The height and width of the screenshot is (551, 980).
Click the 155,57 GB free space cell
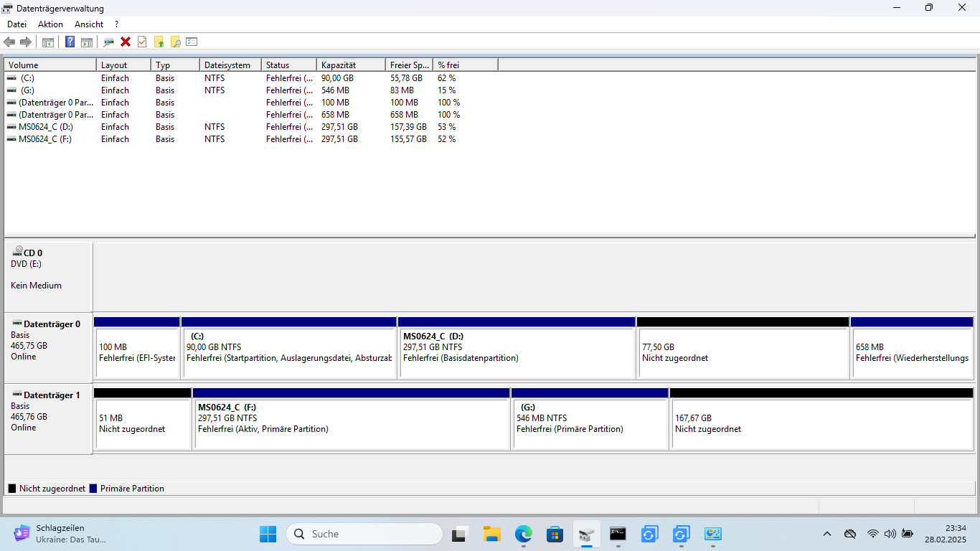(408, 138)
